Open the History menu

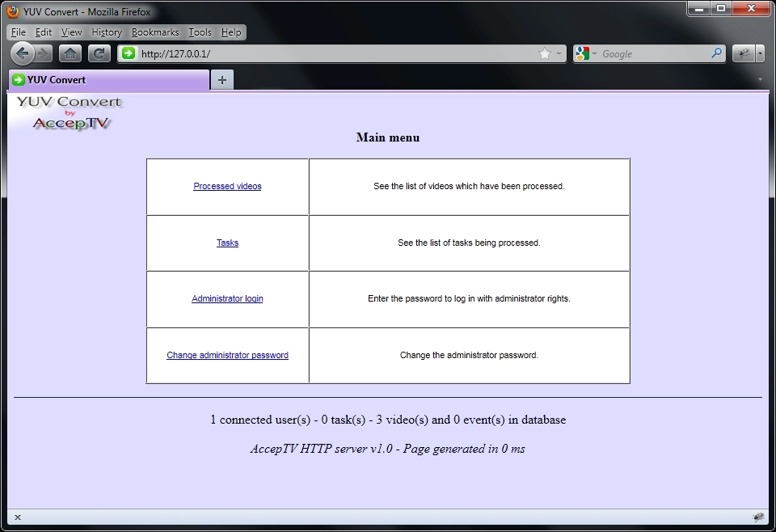107,32
